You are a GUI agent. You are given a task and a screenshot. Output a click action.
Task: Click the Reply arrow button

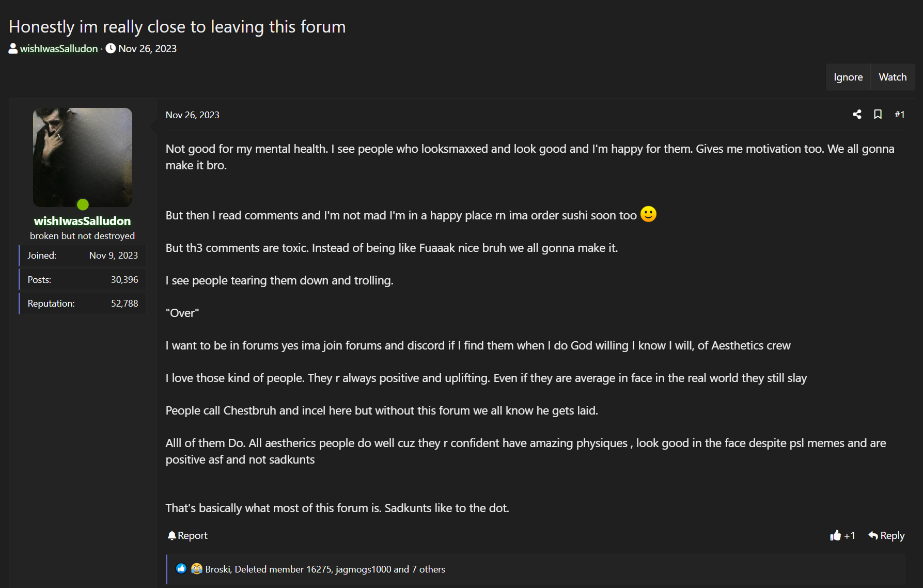point(886,535)
